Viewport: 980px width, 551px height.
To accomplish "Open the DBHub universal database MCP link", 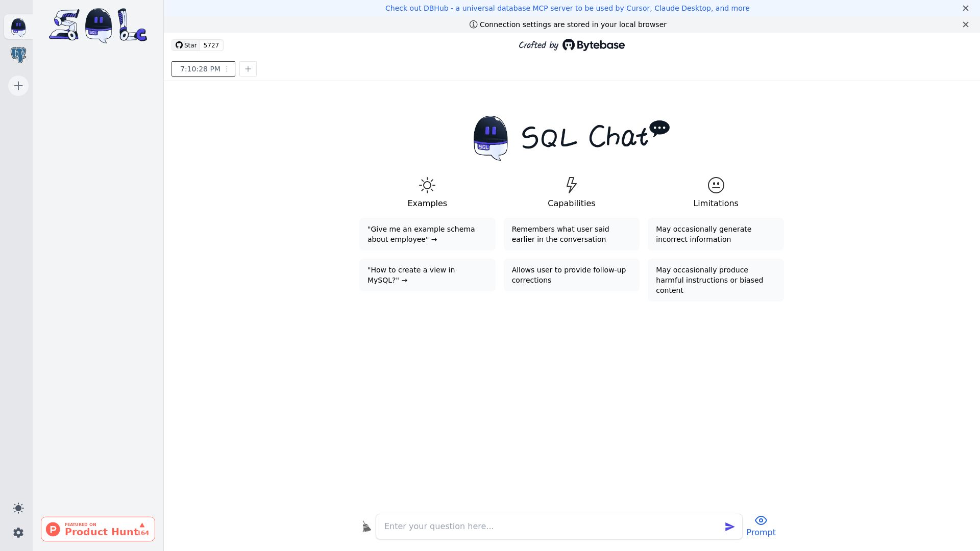I will pos(567,8).
